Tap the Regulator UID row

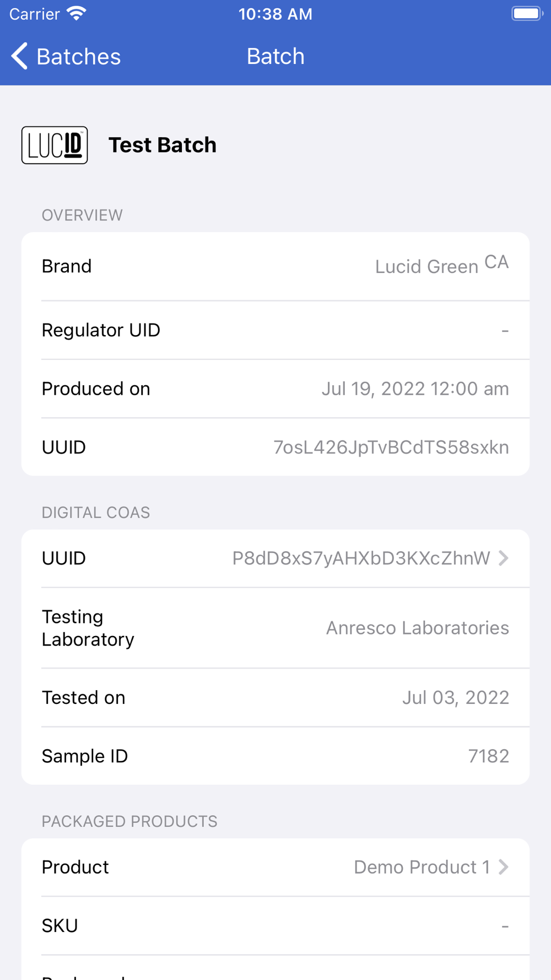tap(275, 330)
